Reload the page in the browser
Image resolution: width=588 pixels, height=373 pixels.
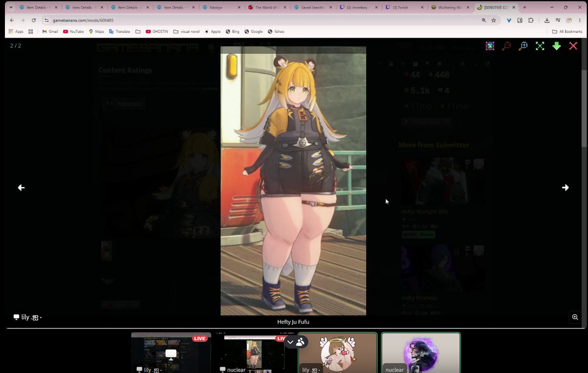pos(34,20)
